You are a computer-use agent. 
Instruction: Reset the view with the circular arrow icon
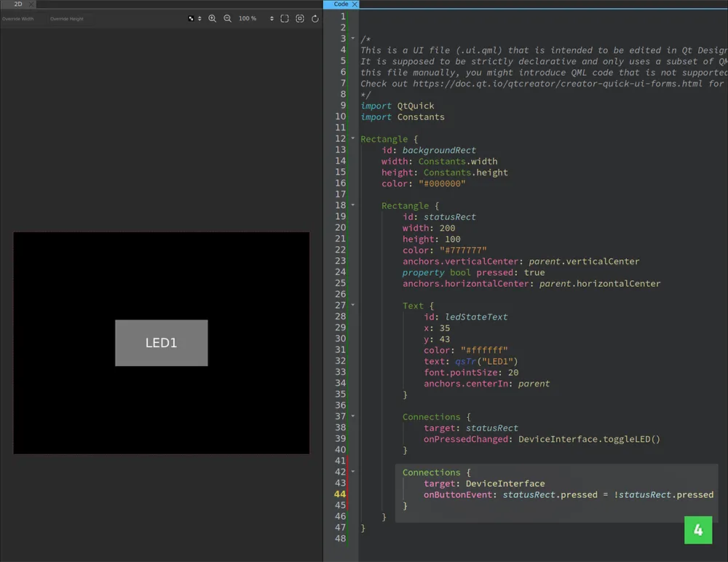[x=314, y=18]
